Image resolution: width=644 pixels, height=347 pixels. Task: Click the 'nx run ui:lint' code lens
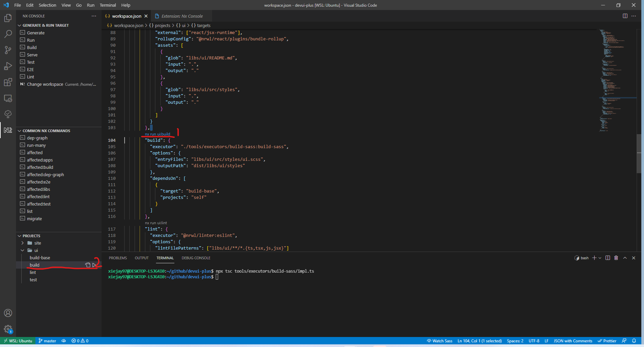click(156, 223)
